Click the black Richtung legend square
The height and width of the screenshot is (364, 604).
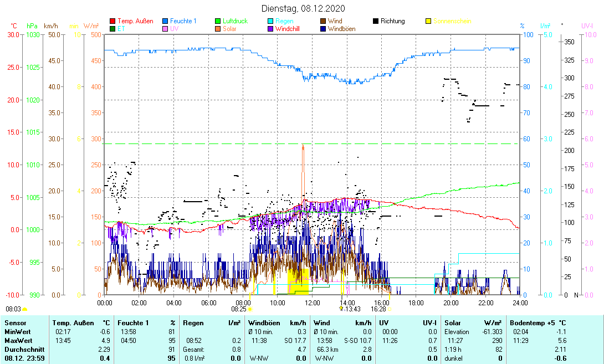pyautogui.click(x=376, y=21)
